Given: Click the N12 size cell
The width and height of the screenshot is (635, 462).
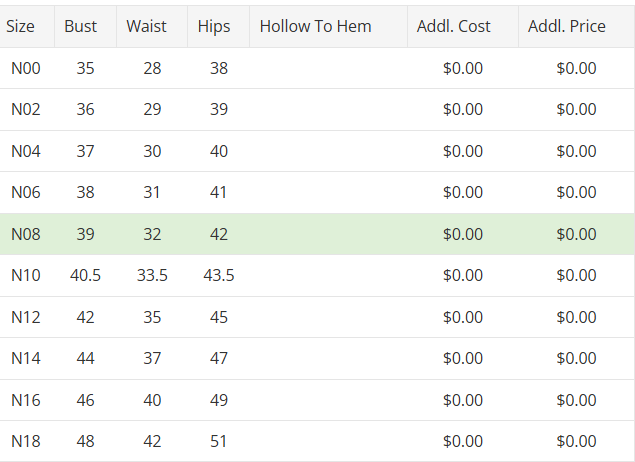Looking at the screenshot, I should pyautogui.click(x=26, y=317).
